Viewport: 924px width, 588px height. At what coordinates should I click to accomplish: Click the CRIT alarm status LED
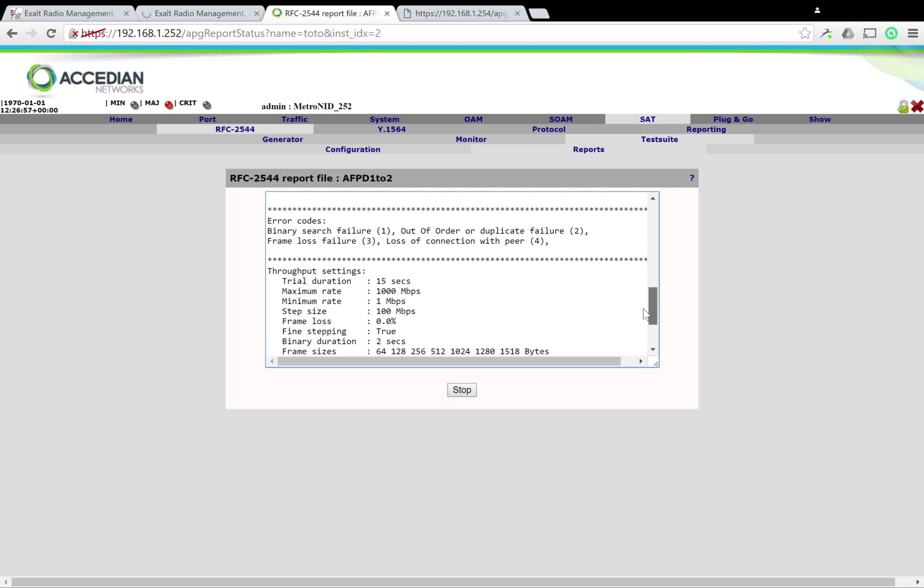[x=206, y=105]
